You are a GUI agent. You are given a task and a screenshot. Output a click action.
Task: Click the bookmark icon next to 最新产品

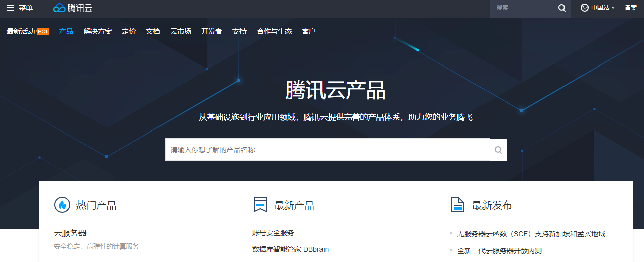click(260, 205)
